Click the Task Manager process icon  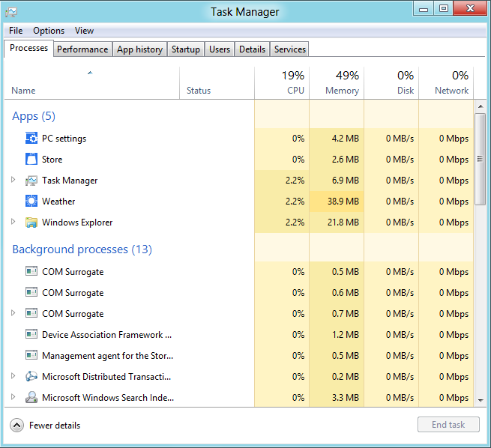[31, 181]
